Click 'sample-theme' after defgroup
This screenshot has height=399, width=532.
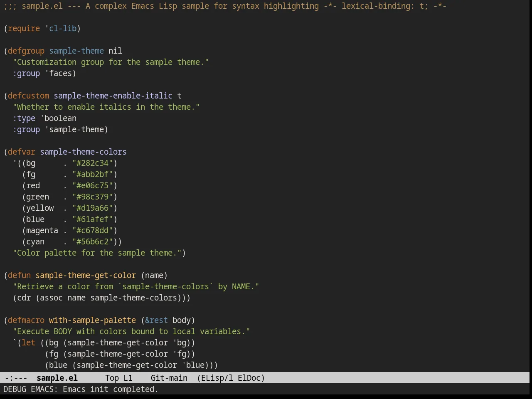[x=76, y=51]
